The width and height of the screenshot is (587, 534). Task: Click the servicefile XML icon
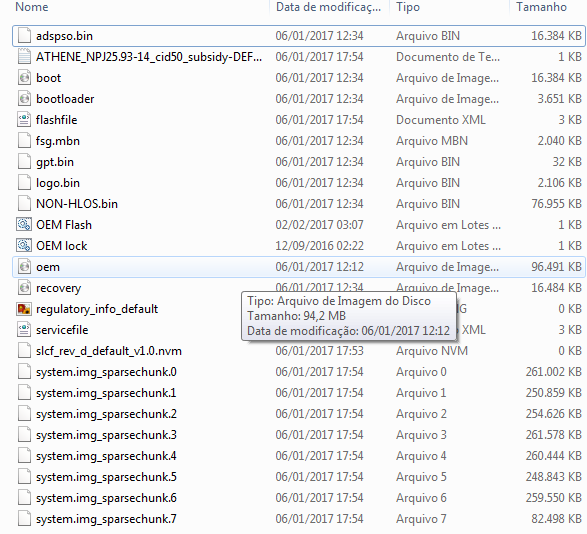[x=24, y=330]
